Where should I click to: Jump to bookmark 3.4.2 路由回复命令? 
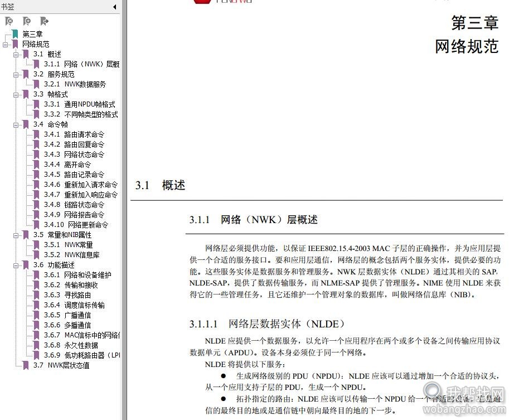(x=74, y=144)
